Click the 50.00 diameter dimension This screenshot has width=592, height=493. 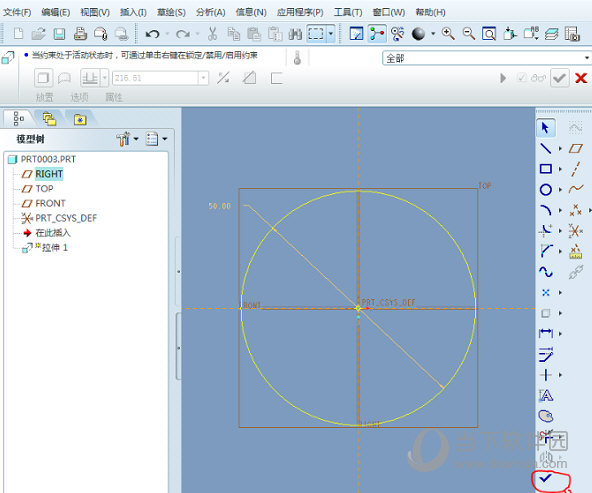(219, 206)
